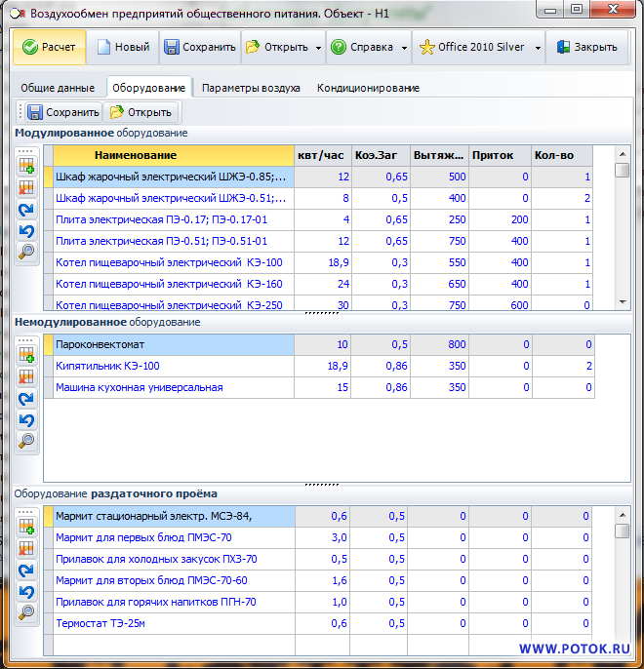Delete row in Модулированное оборудование table
644x669 pixels.
tap(26, 187)
